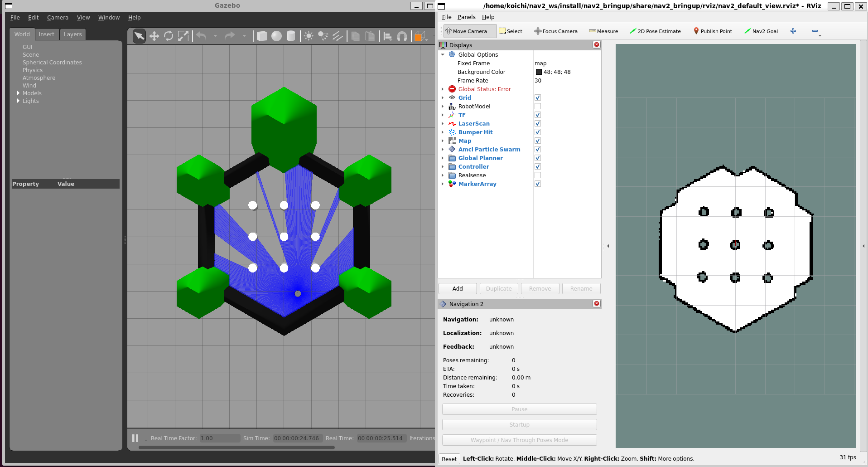
Task: Click the Startup button in Navigation 2 panel
Action: coord(519,424)
